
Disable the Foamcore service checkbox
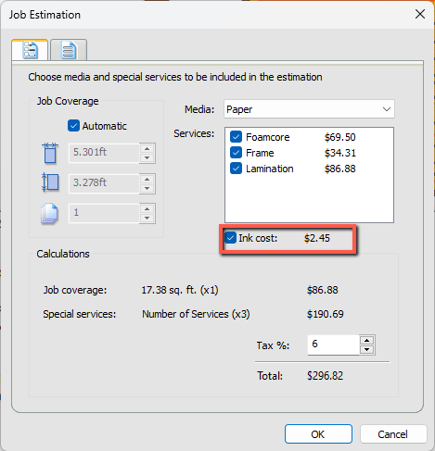click(236, 137)
